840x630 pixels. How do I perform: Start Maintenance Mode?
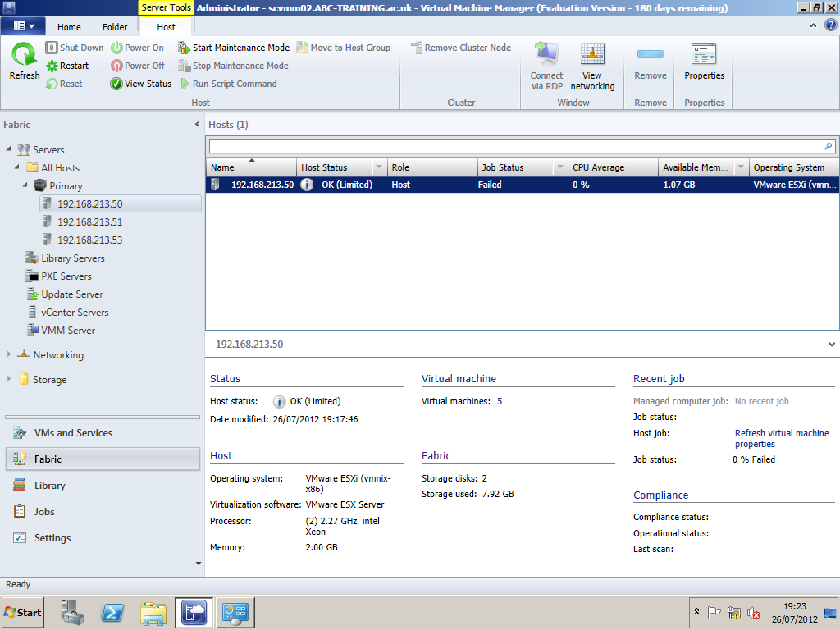234,48
